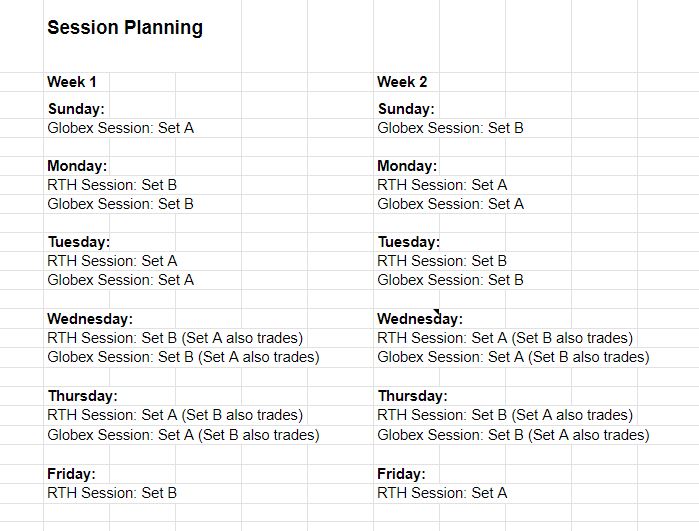Viewport: 699px width, 531px height.
Task: Click Week 1 Thursday heading cell
Action: 82,396
